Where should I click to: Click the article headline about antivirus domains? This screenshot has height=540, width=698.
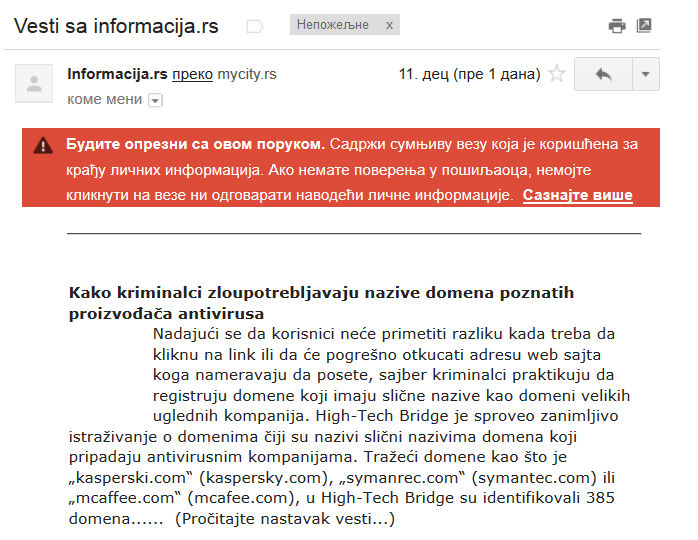[321, 303]
